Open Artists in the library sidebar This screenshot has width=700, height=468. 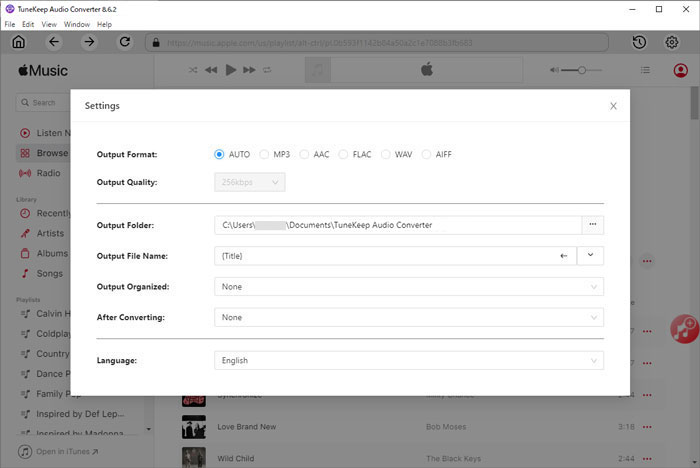[x=44, y=233]
